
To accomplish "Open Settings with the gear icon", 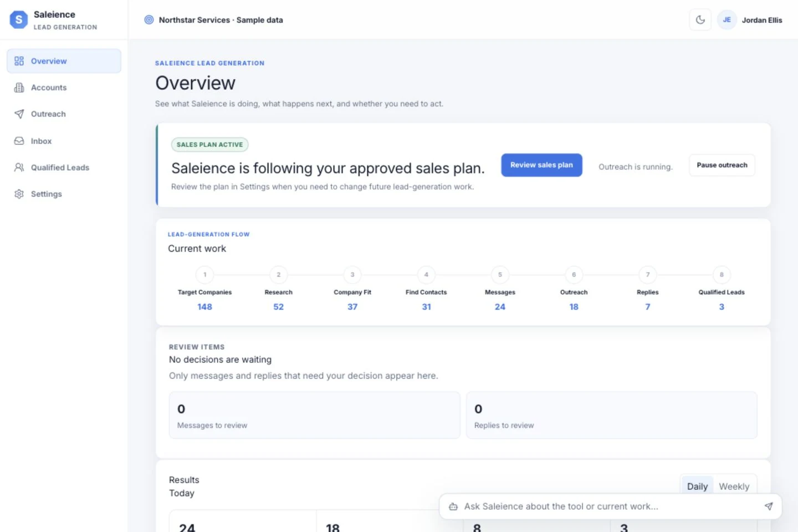I will pos(19,194).
